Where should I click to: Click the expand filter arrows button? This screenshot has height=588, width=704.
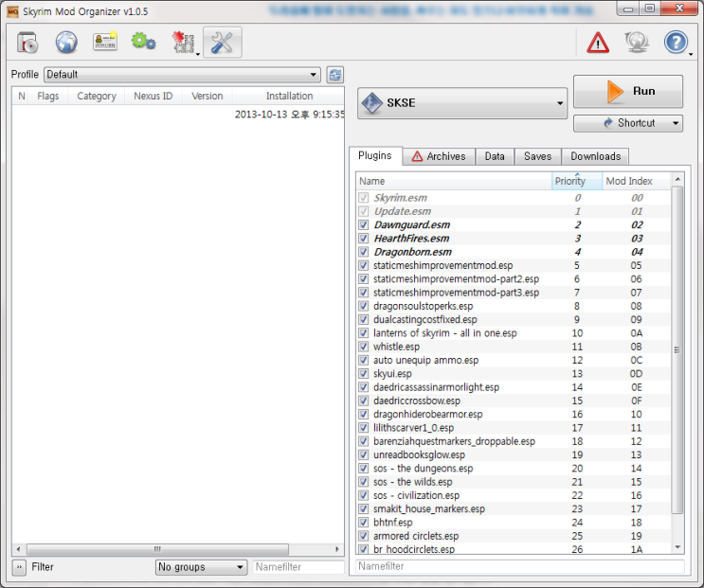tap(19, 567)
